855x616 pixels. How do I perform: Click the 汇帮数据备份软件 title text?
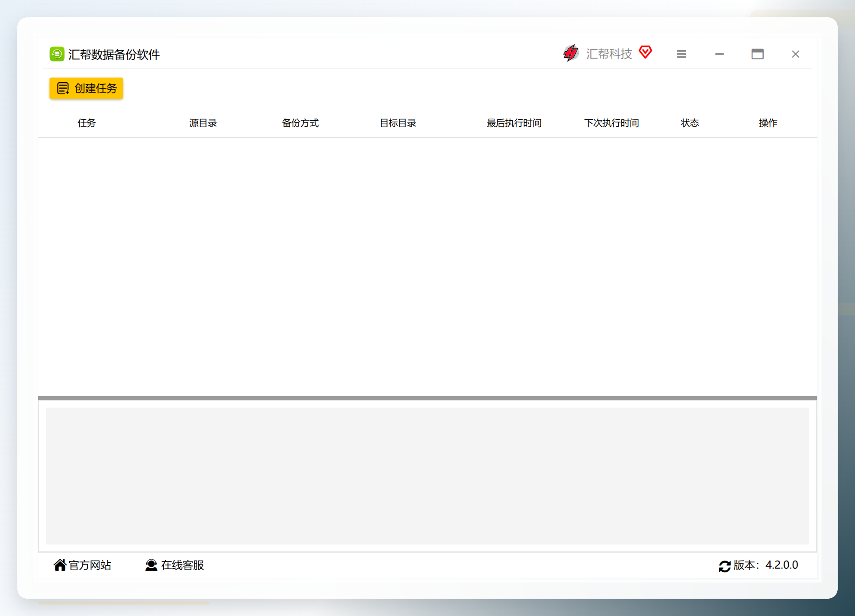[114, 55]
